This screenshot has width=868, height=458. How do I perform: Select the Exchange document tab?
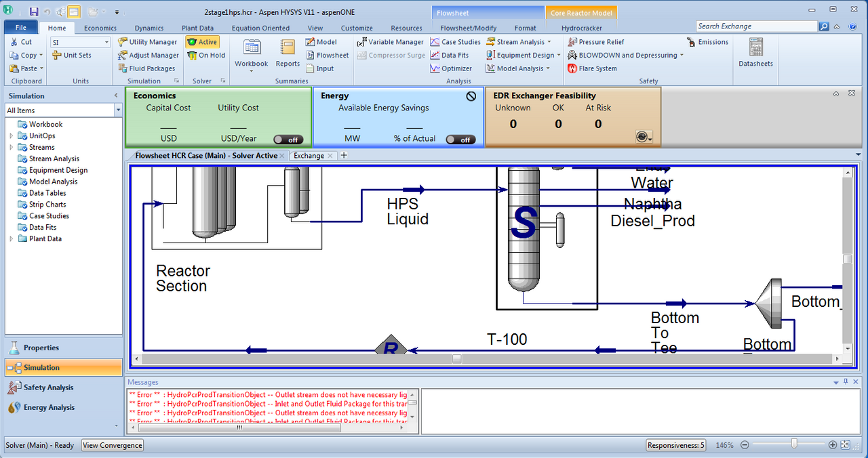click(309, 155)
